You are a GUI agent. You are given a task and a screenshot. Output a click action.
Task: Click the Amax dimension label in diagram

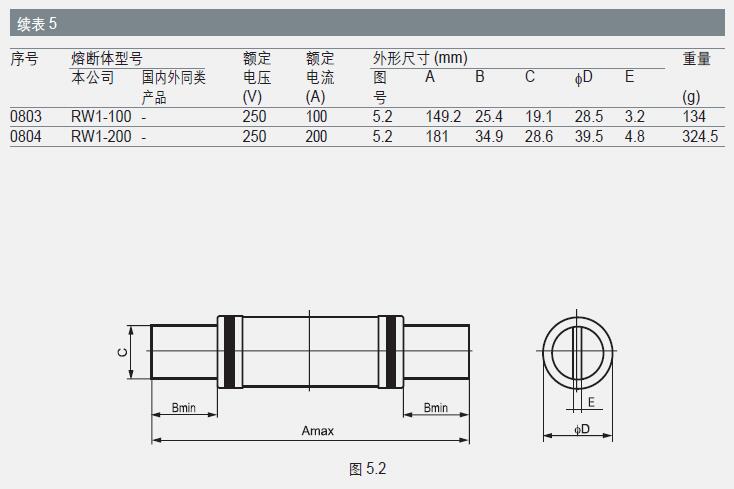(x=317, y=432)
